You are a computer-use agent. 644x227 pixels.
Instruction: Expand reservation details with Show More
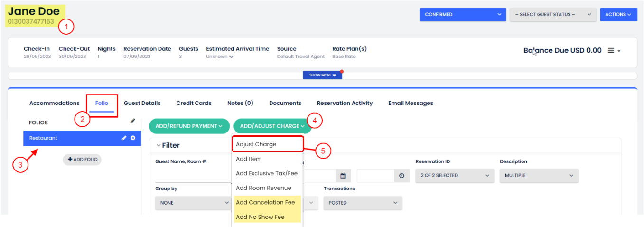click(x=323, y=75)
